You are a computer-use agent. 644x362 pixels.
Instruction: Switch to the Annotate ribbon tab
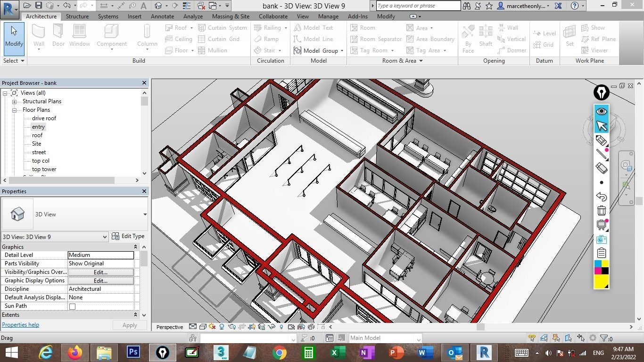click(x=162, y=16)
